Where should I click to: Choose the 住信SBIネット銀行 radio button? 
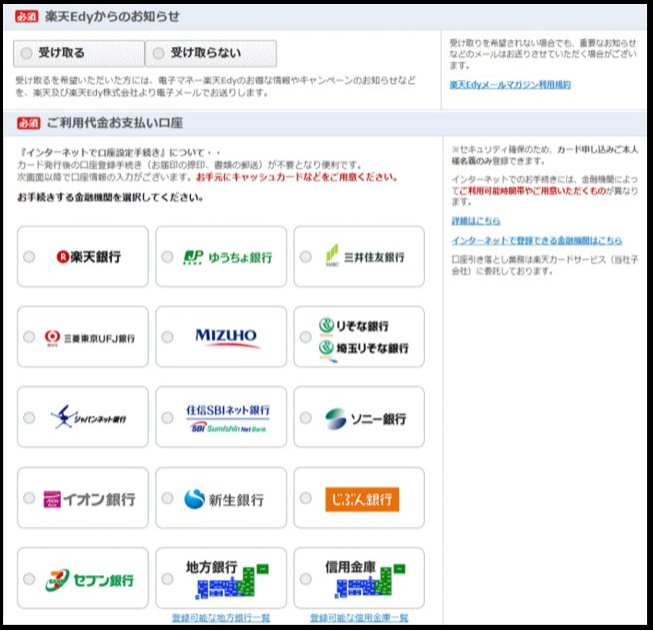167,417
